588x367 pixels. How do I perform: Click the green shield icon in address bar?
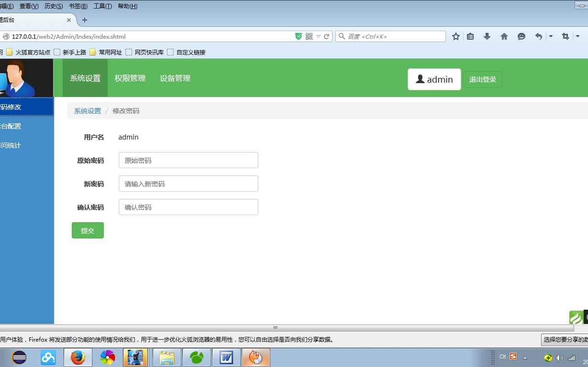[x=298, y=36]
